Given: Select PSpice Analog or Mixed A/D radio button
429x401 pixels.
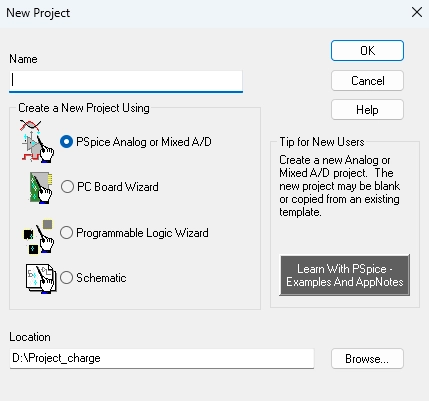Looking at the screenshot, I should tap(66, 142).
